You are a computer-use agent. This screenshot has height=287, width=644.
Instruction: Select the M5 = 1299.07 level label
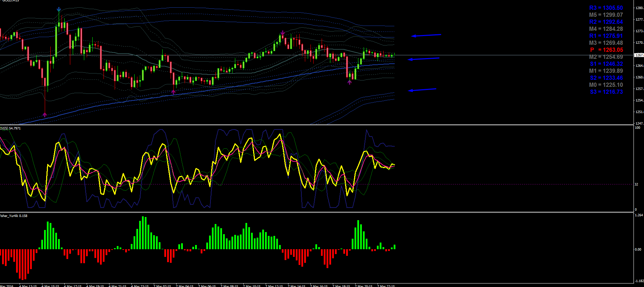(606, 15)
